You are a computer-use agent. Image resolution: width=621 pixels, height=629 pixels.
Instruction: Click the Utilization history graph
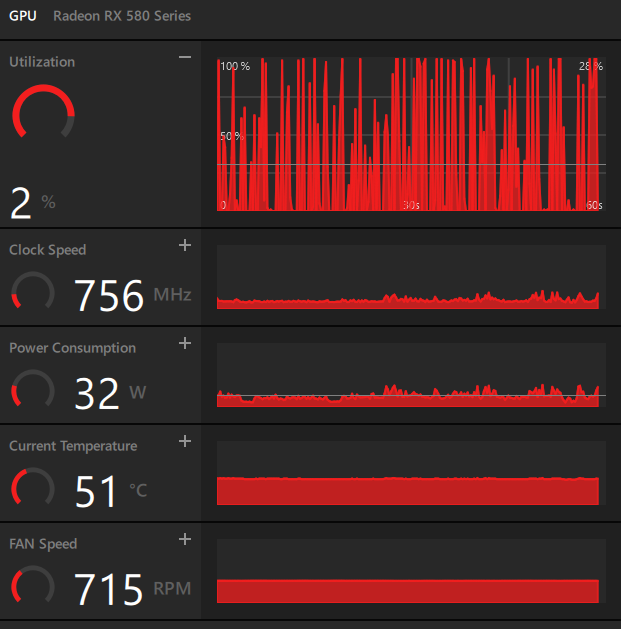pyautogui.click(x=411, y=134)
